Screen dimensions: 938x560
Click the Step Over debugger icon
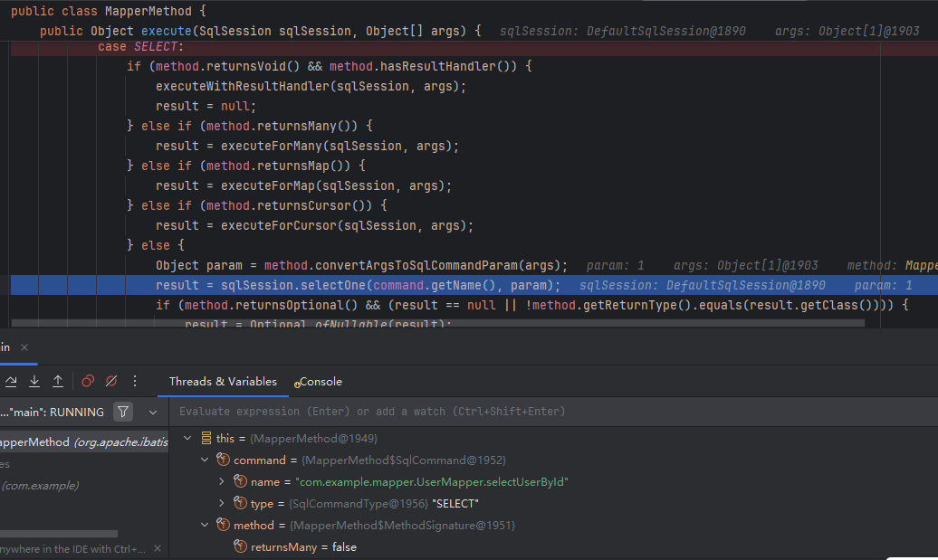[12, 381]
